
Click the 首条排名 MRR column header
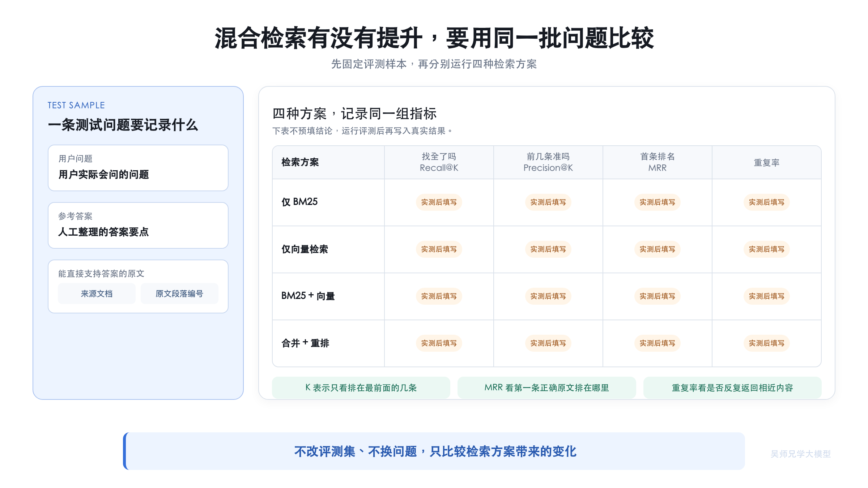[x=657, y=162]
